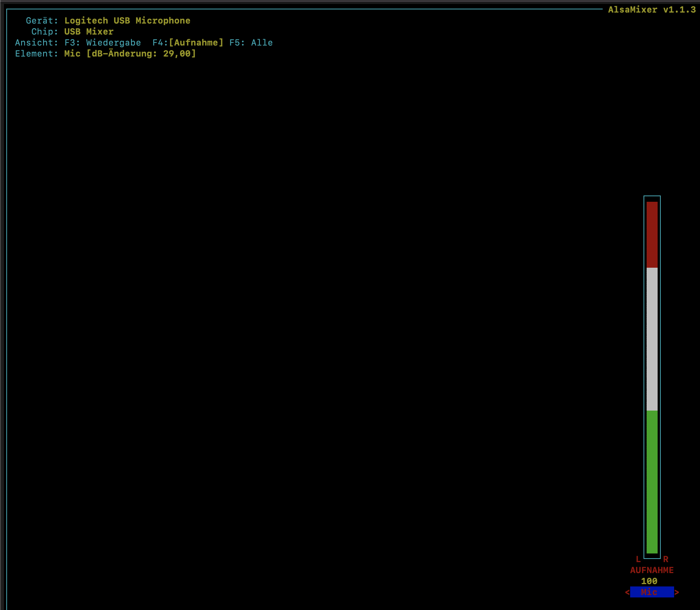The width and height of the screenshot is (700, 610).
Task: Click the Gerät label
Action: (42, 21)
